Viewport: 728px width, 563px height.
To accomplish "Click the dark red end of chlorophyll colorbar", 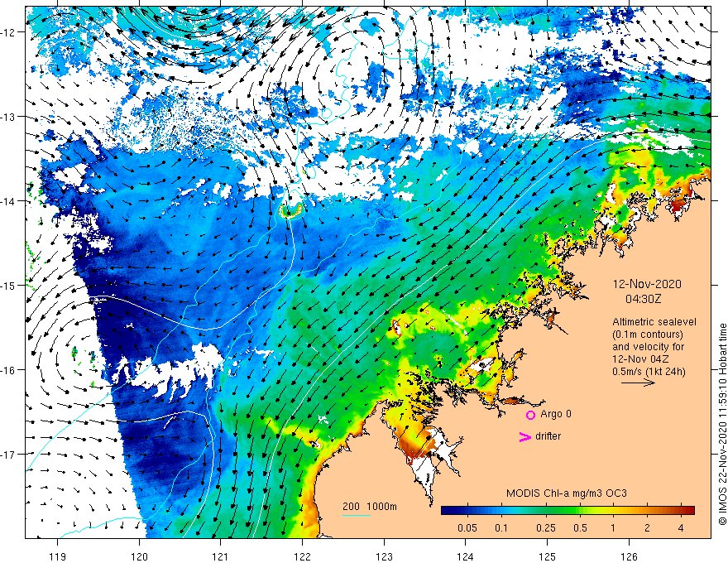I will pos(688,511).
